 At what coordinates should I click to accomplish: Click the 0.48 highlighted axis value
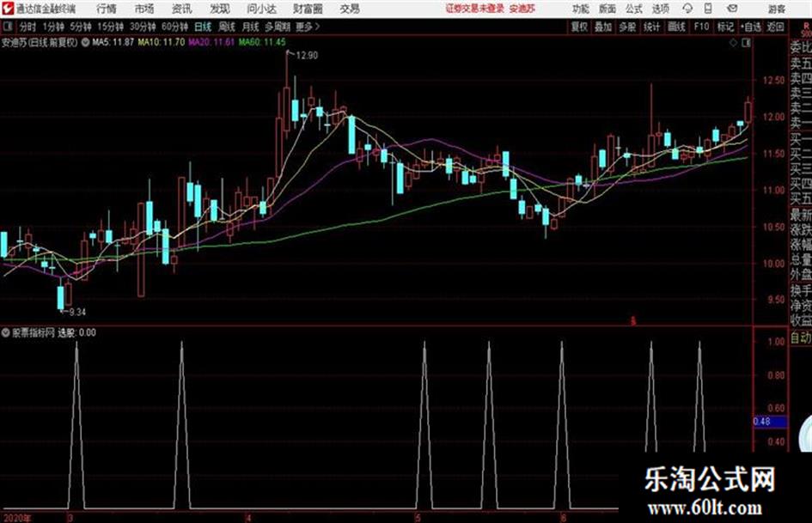point(770,422)
